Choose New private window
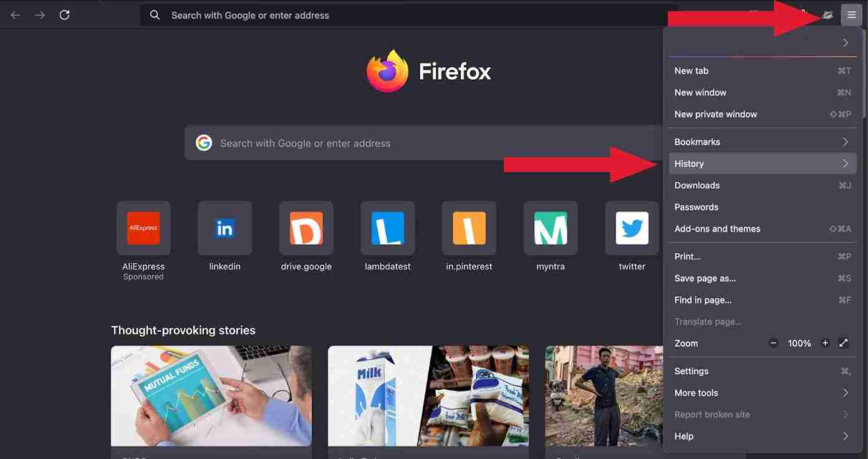The image size is (868, 459). tap(715, 114)
